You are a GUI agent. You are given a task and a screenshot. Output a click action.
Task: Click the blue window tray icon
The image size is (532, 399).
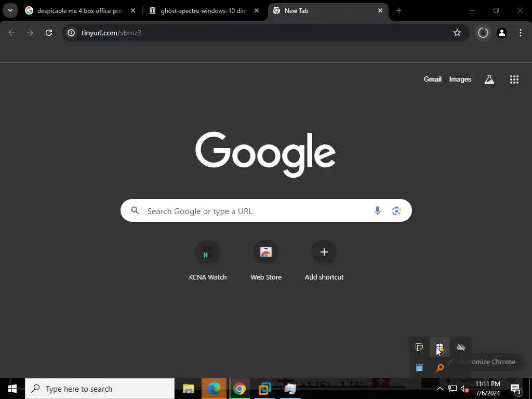(419, 367)
